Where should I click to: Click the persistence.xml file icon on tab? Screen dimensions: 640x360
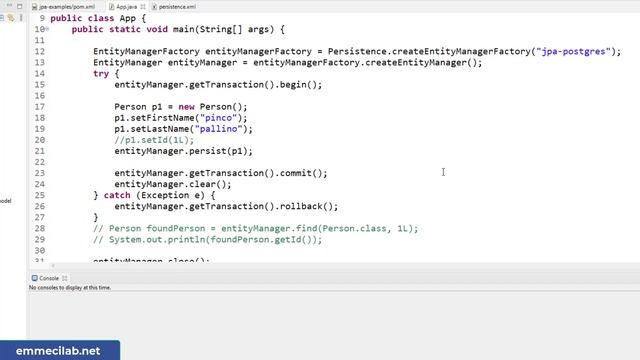(x=154, y=7)
